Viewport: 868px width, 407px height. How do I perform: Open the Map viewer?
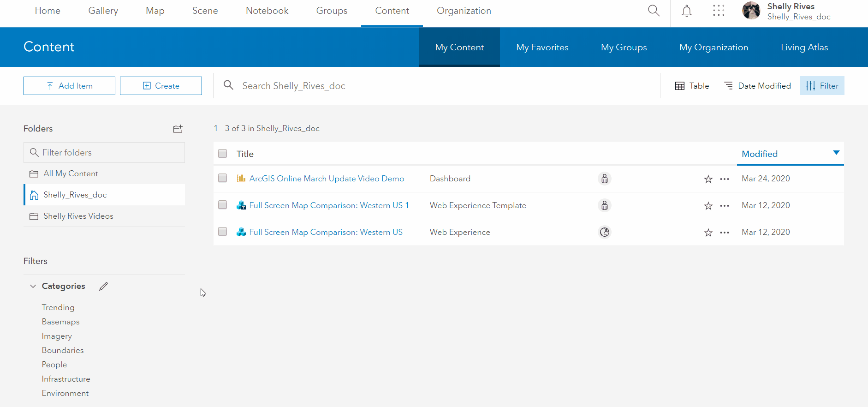click(155, 11)
